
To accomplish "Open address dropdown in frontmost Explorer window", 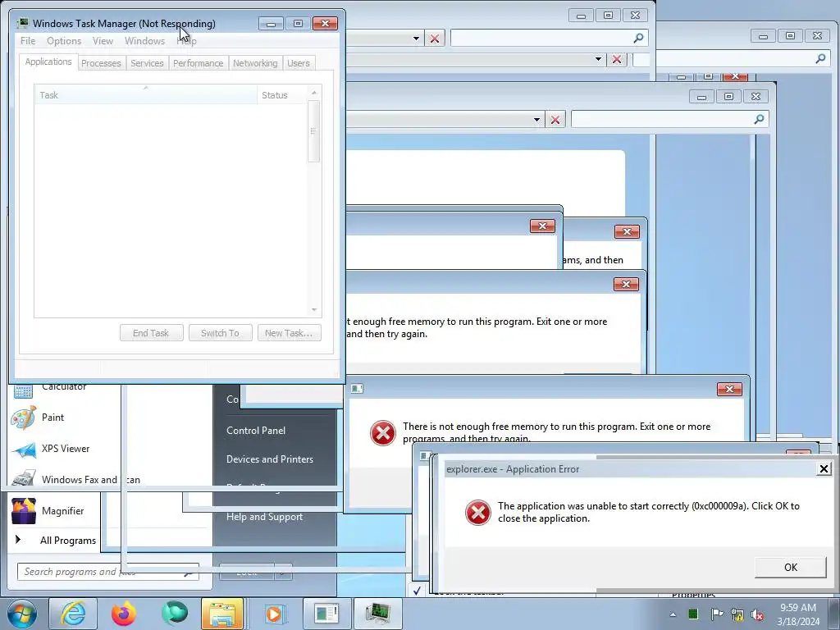I will coord(536,120).
